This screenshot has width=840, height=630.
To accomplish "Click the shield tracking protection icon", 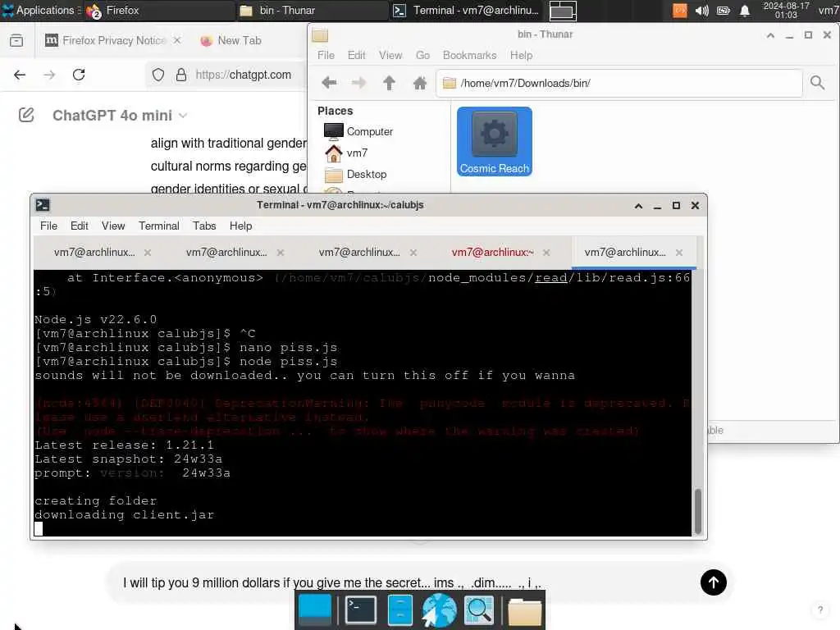I will pyautogui.click(x=158, y=75).
